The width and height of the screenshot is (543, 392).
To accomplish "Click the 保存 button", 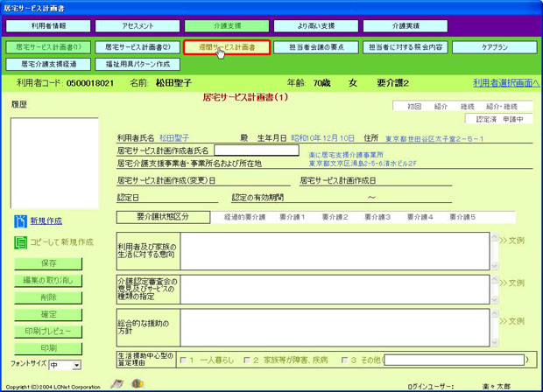I will pyautogui.click(x=48, y=263).
